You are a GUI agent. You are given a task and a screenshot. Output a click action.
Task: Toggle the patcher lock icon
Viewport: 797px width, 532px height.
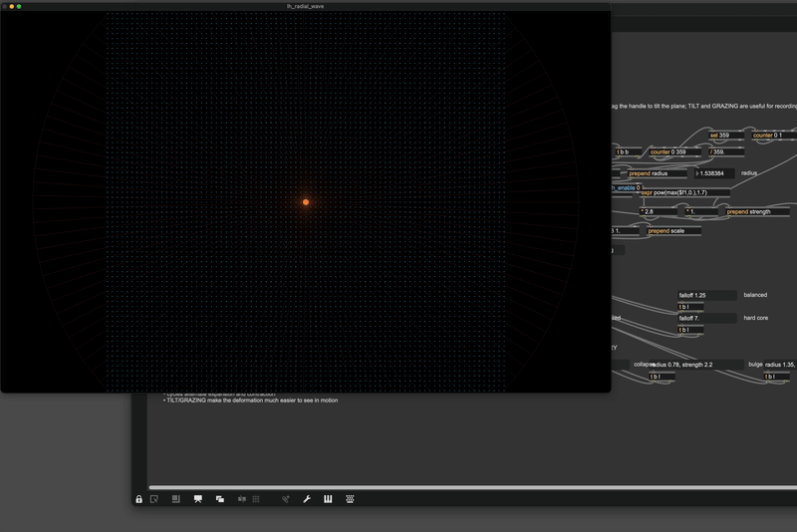[x=138, y=499]
